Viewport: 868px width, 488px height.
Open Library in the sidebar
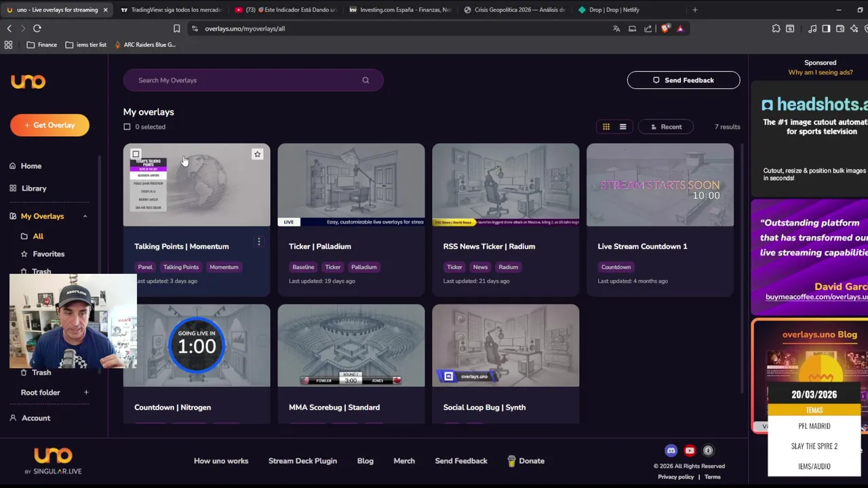point(34,188)
